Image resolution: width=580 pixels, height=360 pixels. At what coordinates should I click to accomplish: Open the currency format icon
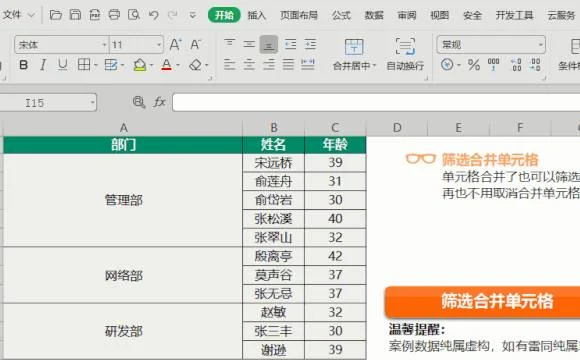point(447,65)
